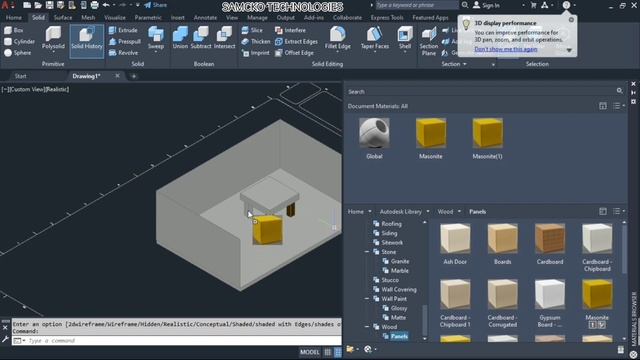Apply the Subtract boolean operation
640x360 pixels.
pyautogui.click(x=201, y=38)
